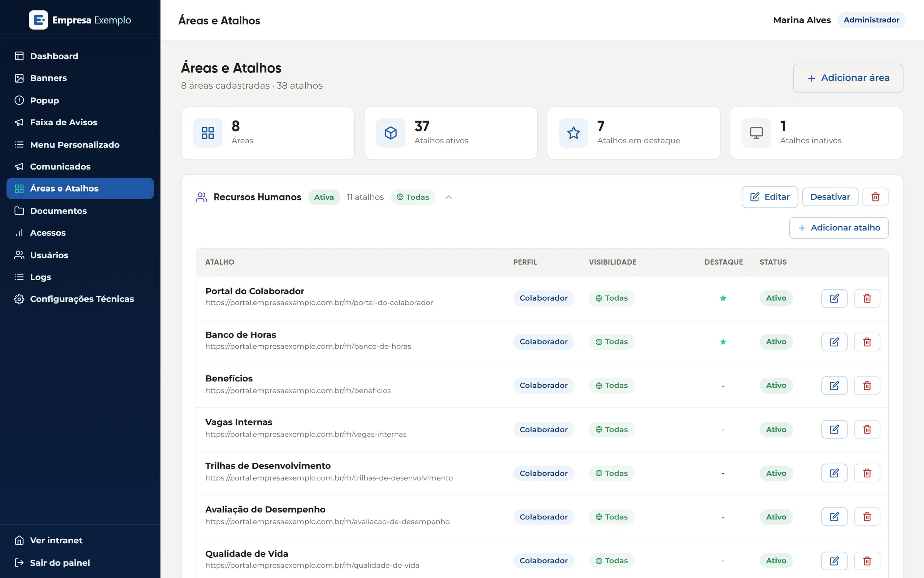
Task: Click the trash icon for Qualidade de Vida
Action: pos(867,561)
